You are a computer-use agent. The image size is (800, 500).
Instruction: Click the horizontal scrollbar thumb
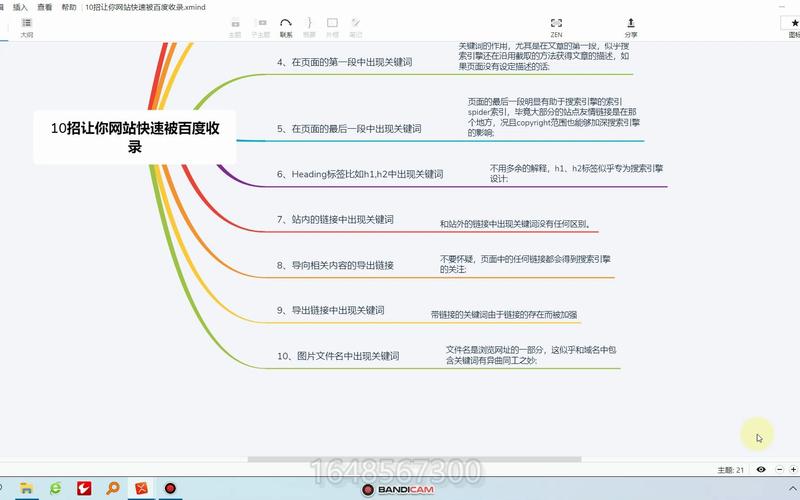pyautogui.click(x=414, y=459)
